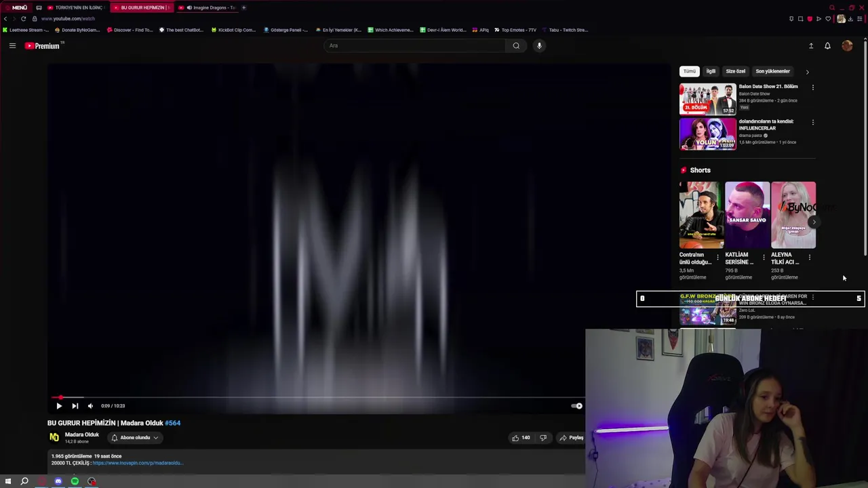Image resolution: width=868 pixels, height=488 pixels.
Task: Open Zero Lol video thumbnail
Action: pos(707,309)
